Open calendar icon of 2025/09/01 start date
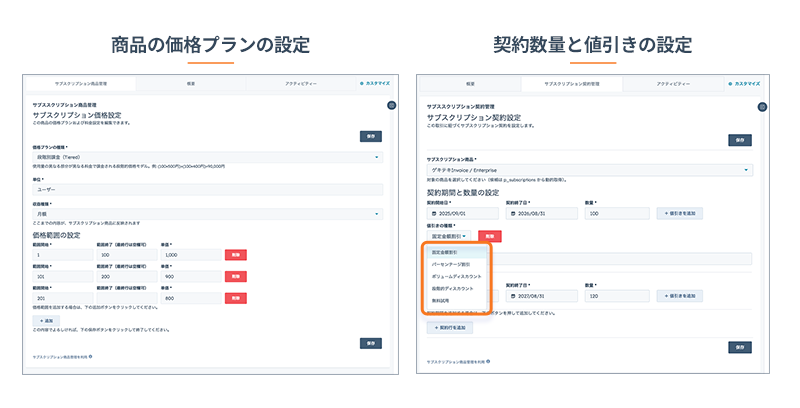Screen dimensions: 800x408 click(x=435, y=213)
